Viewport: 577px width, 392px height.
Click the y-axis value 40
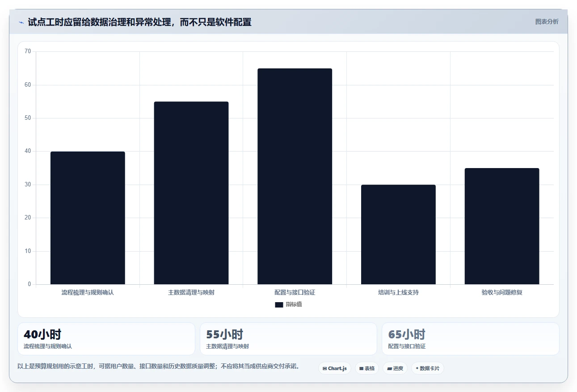click(x=28, y=151)
